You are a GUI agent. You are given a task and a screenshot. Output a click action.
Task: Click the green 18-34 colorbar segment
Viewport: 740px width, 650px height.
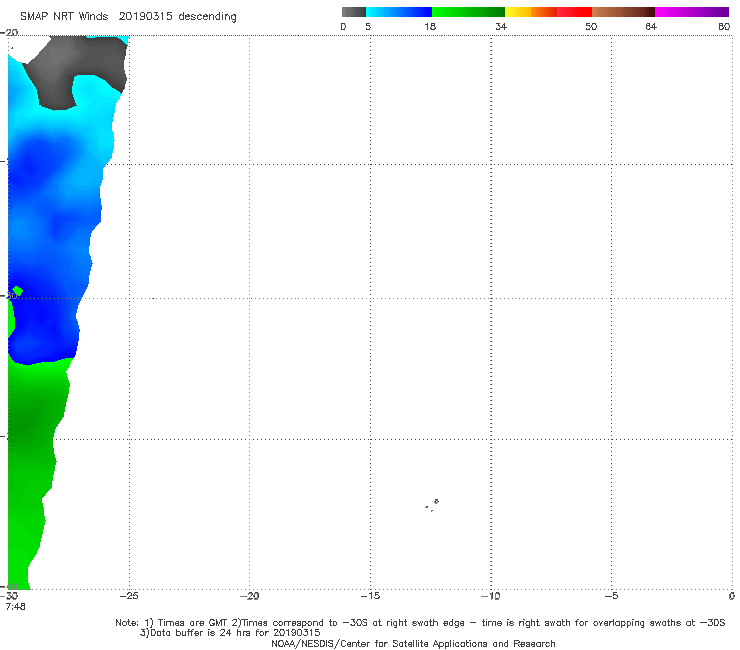pos(468,12)
